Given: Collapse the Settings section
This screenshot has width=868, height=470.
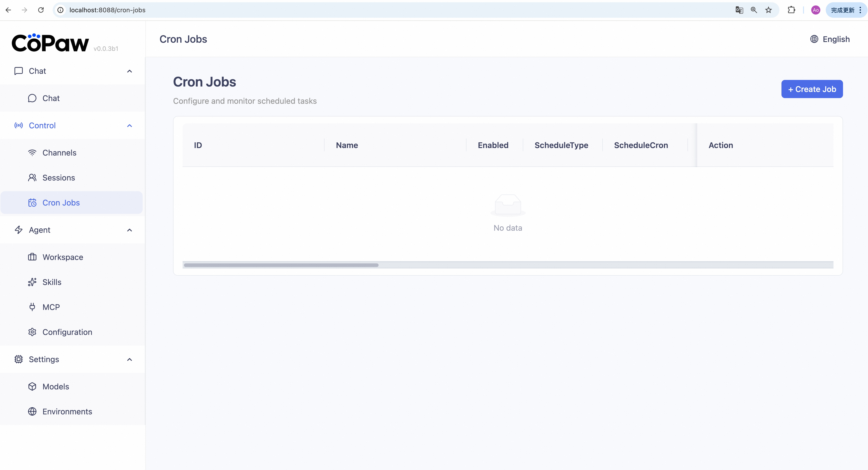Looking at the screenshot, I should coord(129,359).
